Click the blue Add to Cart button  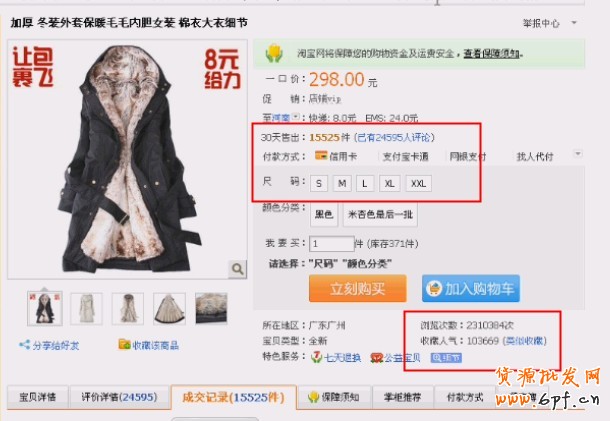point(471,289)
